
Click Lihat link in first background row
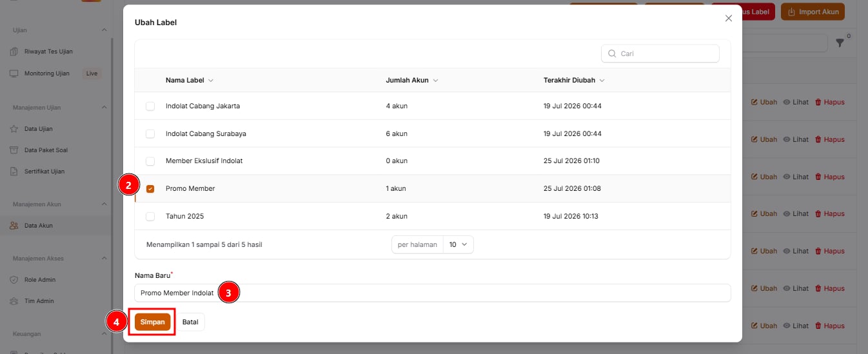click(796, 102)
